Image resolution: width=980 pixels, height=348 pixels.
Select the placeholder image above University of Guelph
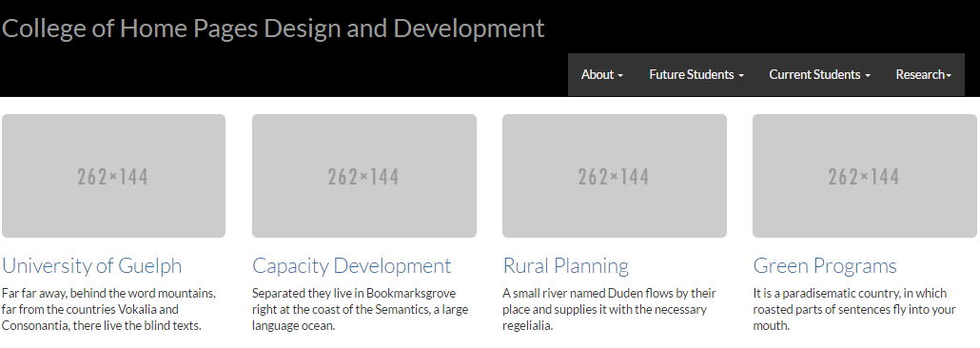pos(114,176)
